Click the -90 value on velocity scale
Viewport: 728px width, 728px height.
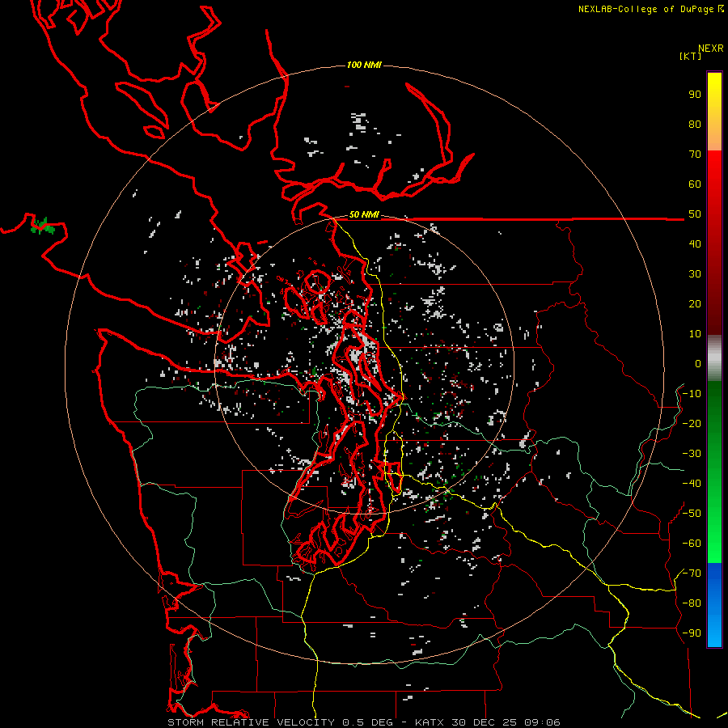[692, 633]
